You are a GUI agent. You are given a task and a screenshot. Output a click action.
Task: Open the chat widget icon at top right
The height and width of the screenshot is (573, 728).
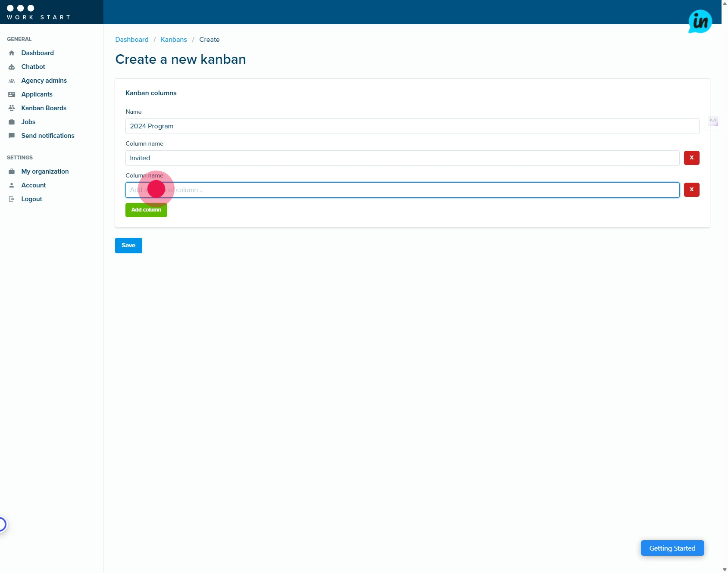(x=700, y=22)
